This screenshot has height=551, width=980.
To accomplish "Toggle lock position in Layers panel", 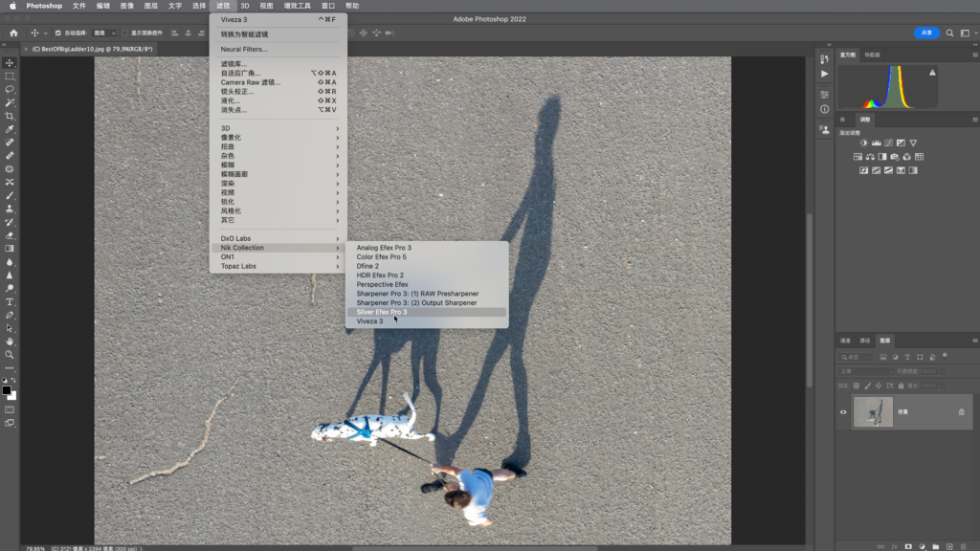I will click(879, 386).
